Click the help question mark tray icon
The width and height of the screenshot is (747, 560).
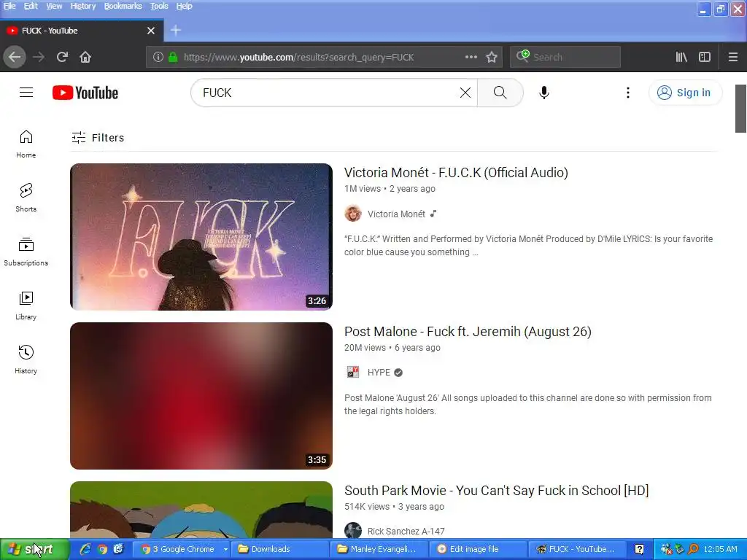(x=639, y=549)
